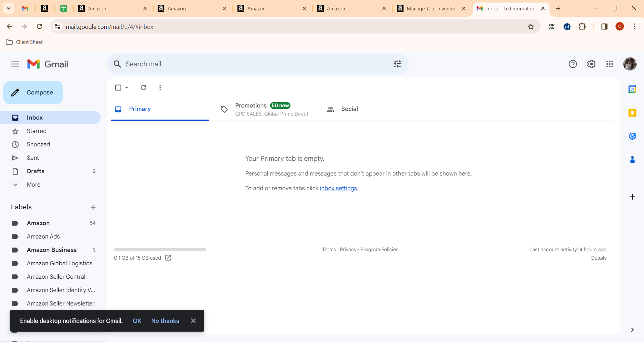Reload the browser page
Viewport: 644px width, 342px height.
click(39, 26)
